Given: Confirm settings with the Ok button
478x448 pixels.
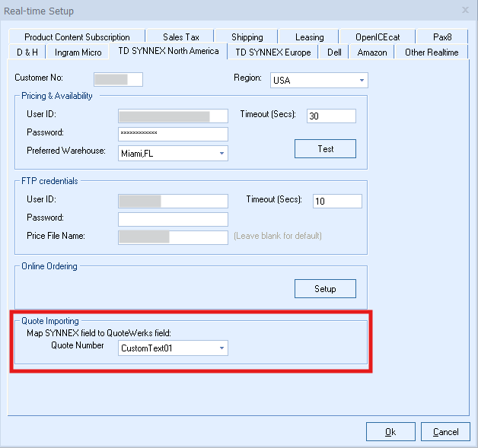Looking at the screenshot, I should coord(390,431).
